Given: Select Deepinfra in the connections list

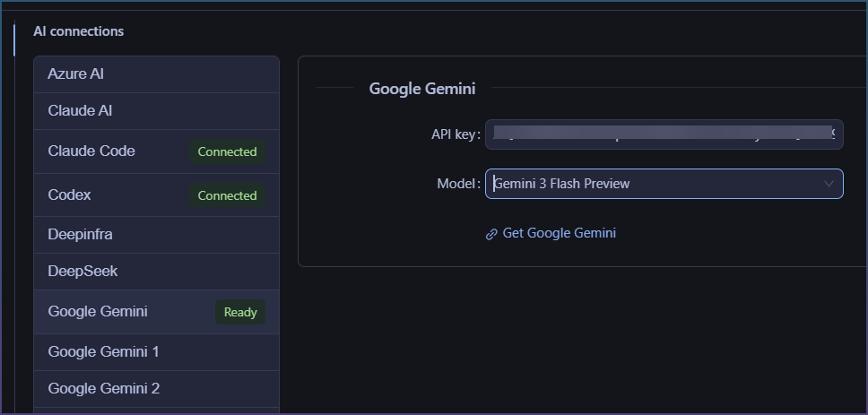Looking at the screenshot, I should point(156,235).
